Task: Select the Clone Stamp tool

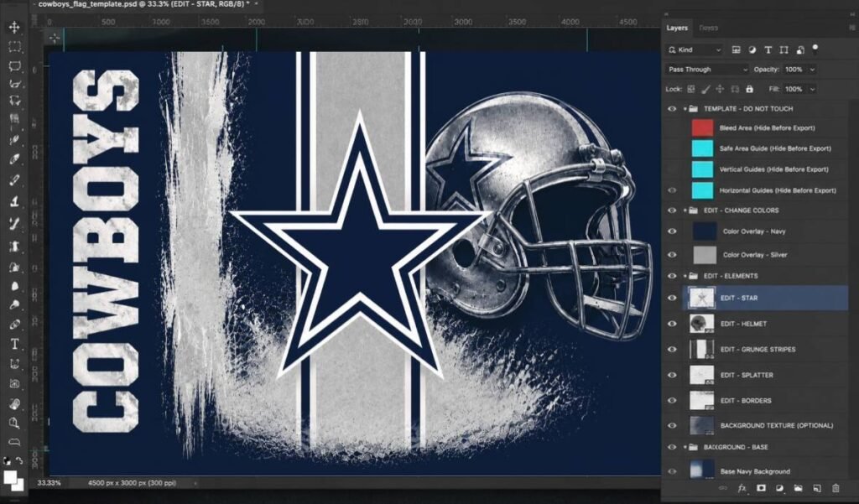Action: pyautogui.click(x=15, y=201)
